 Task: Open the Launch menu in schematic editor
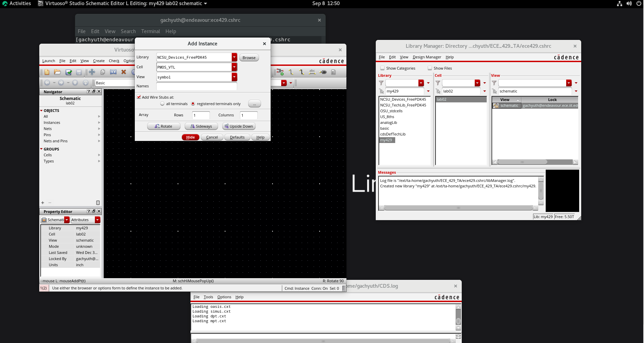[48, 61]
